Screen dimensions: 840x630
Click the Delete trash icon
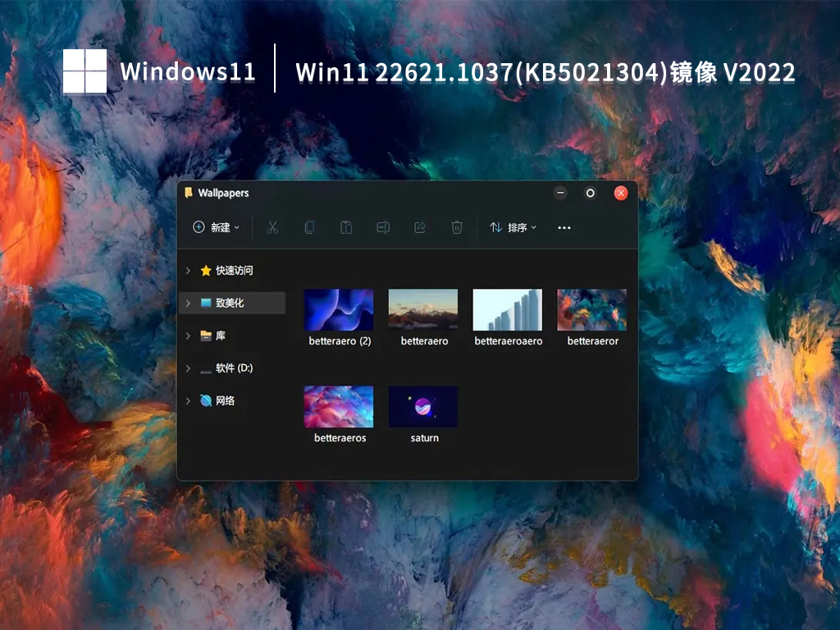click(x=457, y=227)
